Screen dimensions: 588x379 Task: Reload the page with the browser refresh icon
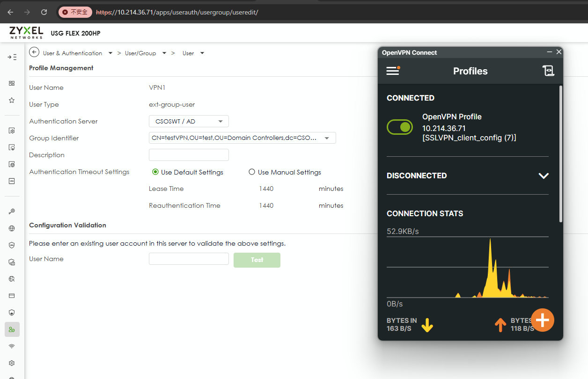point(44,12)
